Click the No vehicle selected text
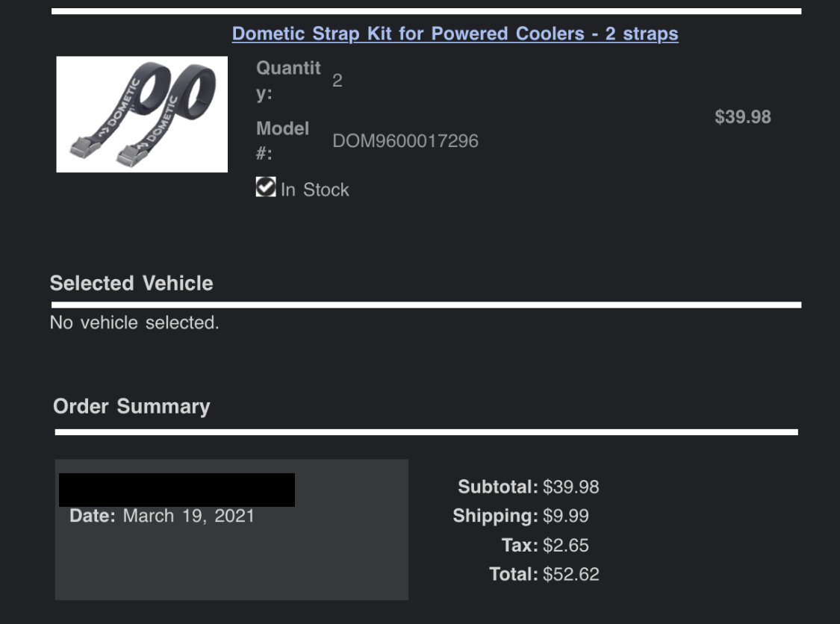Viewport: 840px width, 624px height. 134,322
